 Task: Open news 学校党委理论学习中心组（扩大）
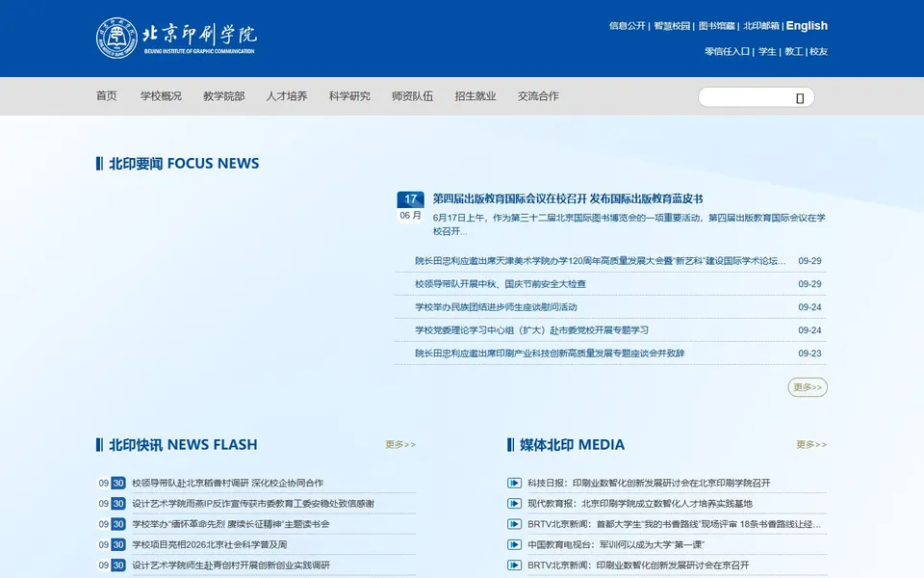click(x=531, y=330)
